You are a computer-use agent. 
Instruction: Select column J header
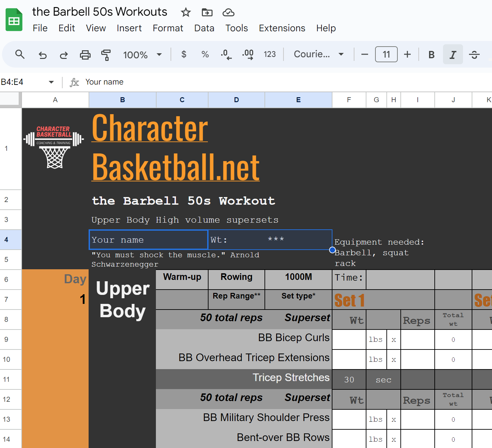[453, 100]
